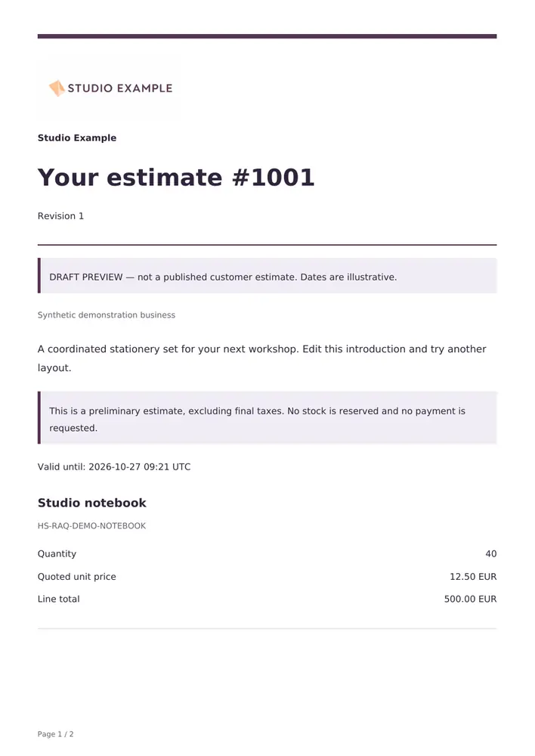535x756 pixels.
Task: Click the preliminary estimate disclaimer box
Action: coord(267,417)
